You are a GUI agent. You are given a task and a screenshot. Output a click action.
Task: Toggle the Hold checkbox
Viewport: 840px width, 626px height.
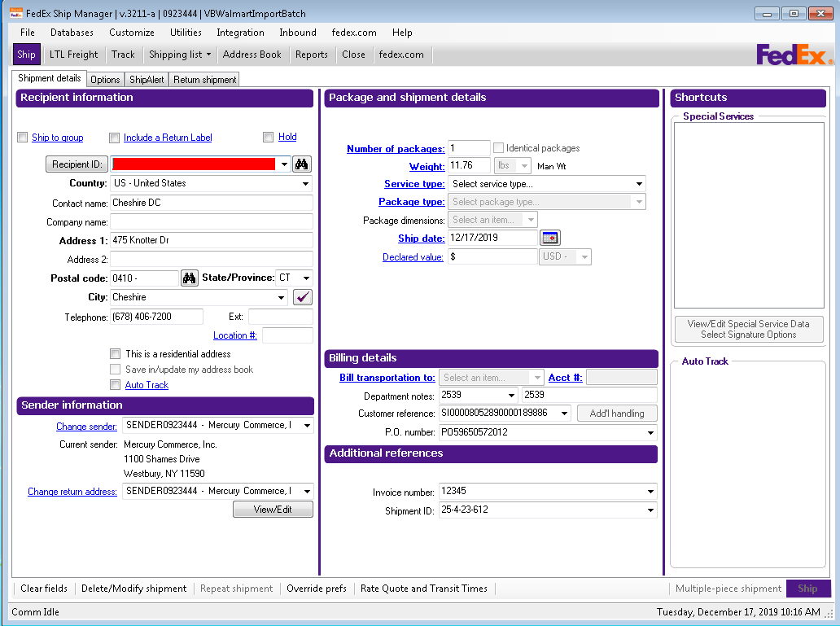[x=269, y=138]
